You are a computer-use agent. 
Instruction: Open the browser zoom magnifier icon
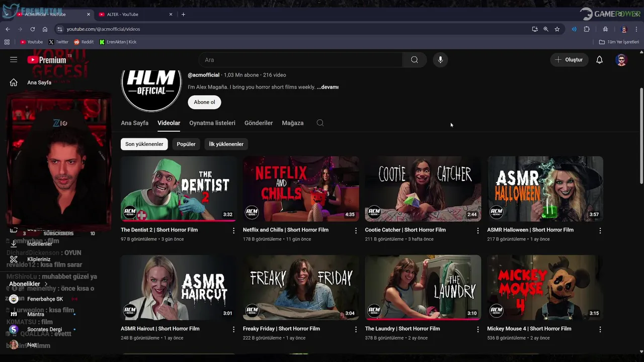click(546, 29)
